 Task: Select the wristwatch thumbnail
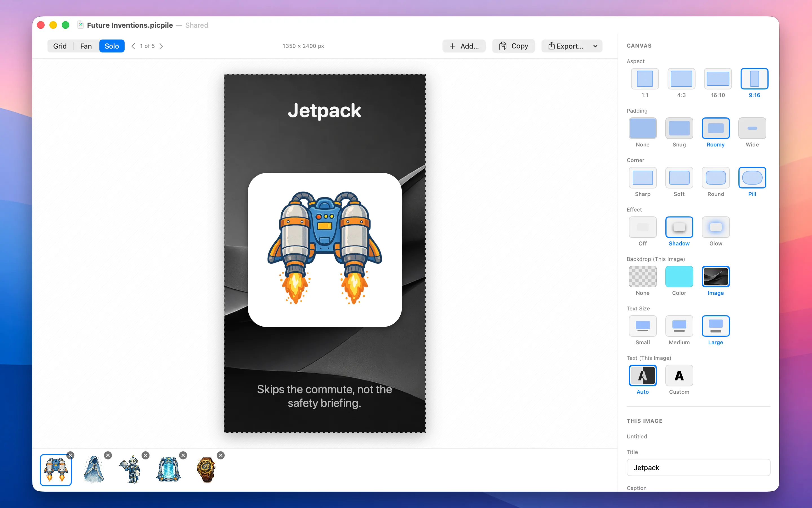pyautogui.click(x=206, y=470)
